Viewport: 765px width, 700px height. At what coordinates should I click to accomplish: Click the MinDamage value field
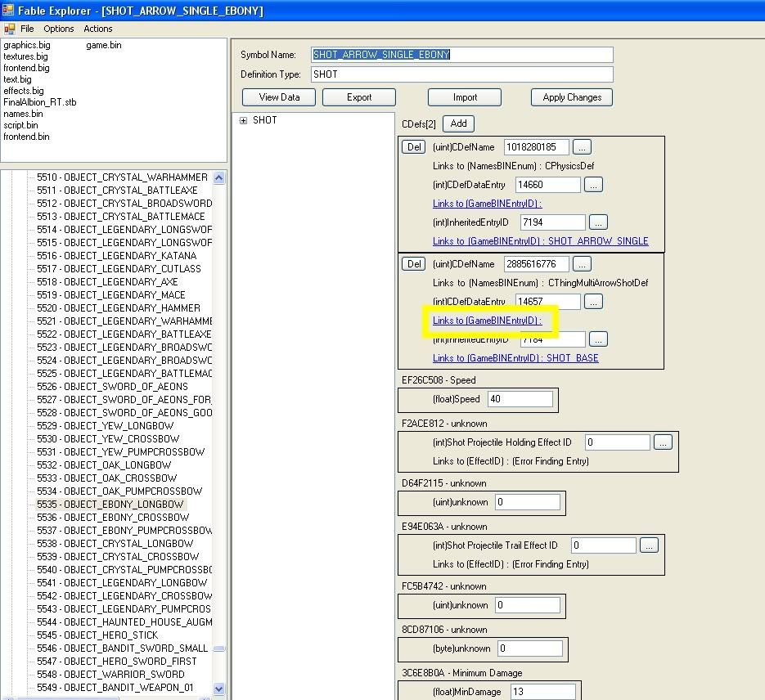543,691
